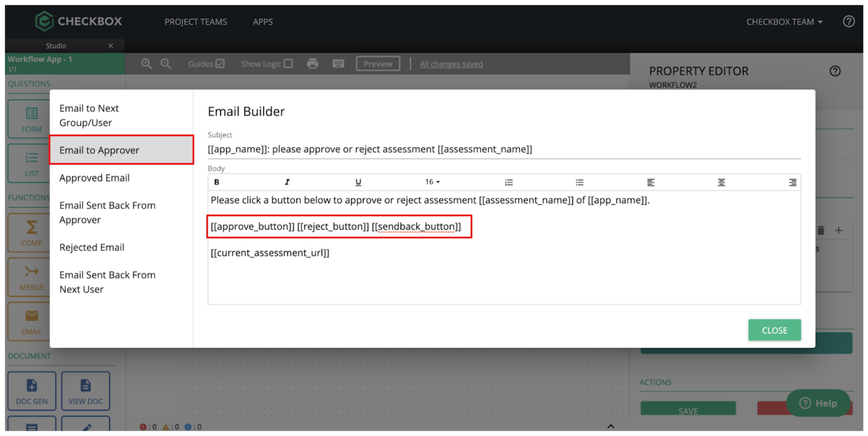Select the MERGE function tool
Image resolution: width=868 pixels, height=436 pixels.
[29, 277]
